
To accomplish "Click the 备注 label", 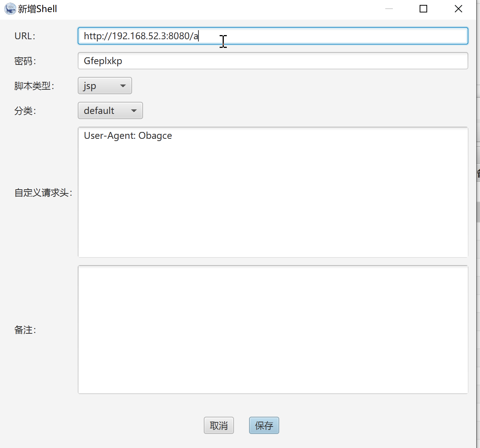I will pos(25,330).
